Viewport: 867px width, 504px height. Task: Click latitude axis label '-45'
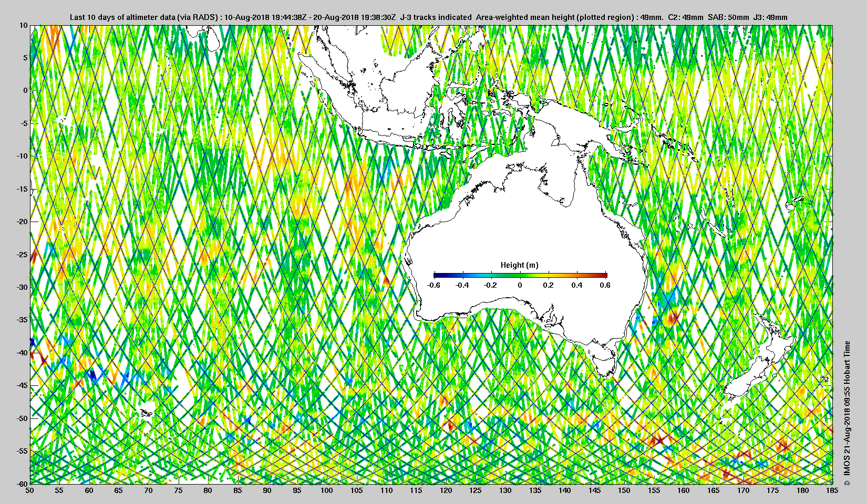(22, 385)
